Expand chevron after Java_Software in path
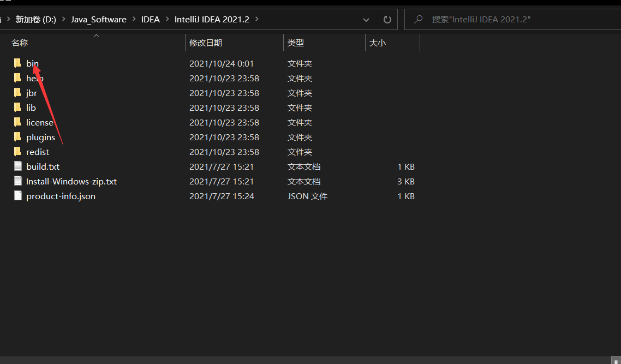 click(x=134, y=19)
